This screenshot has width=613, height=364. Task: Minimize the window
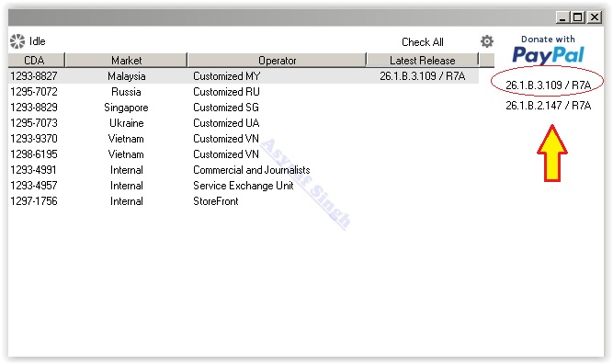562,17
